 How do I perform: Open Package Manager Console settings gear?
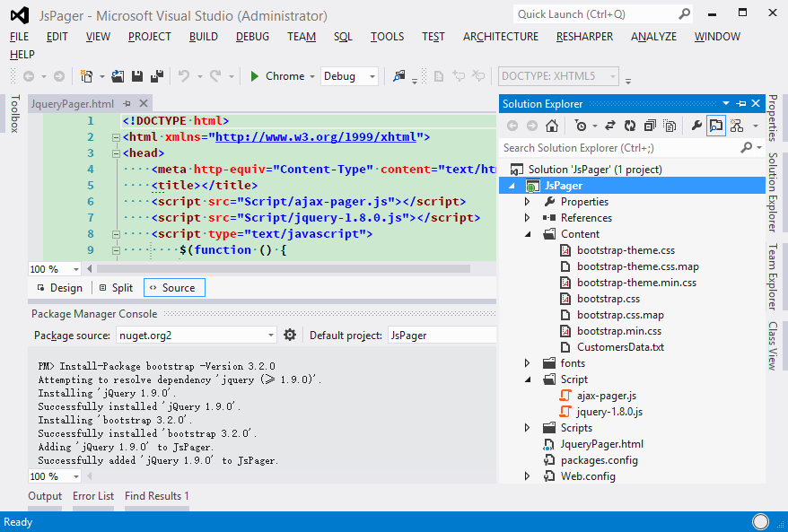tap(290, 335)
